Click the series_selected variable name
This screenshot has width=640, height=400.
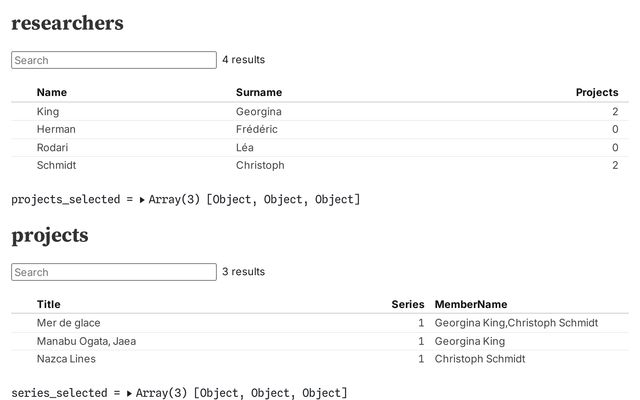click(59, 393)
